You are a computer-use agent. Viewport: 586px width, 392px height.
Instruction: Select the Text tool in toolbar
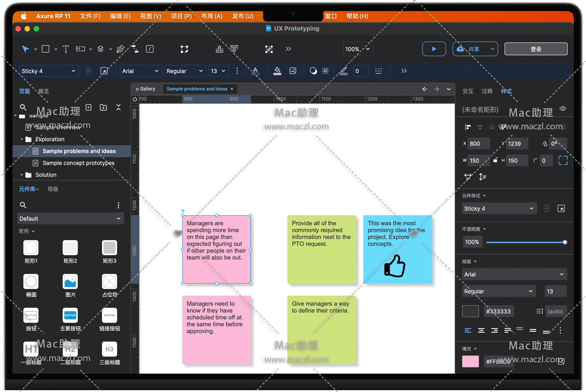pyautogui.click(x=66, y=49)
